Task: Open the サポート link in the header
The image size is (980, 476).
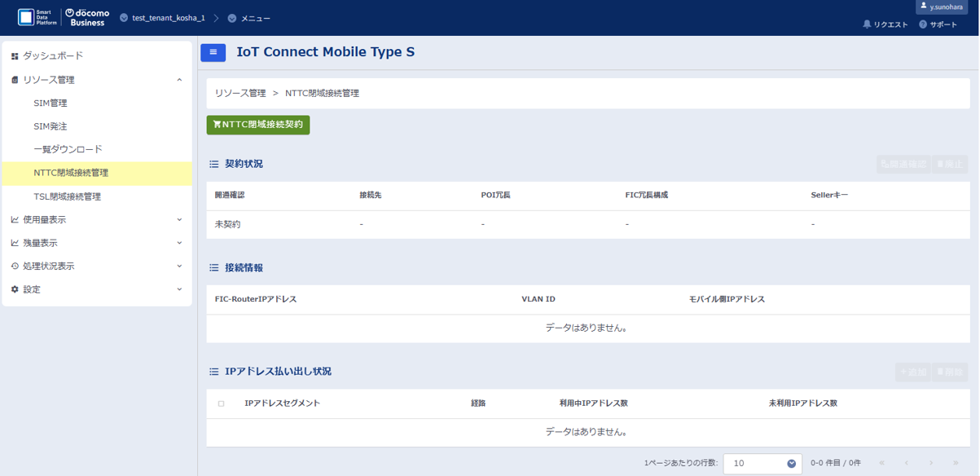Action: click(938, 24)
